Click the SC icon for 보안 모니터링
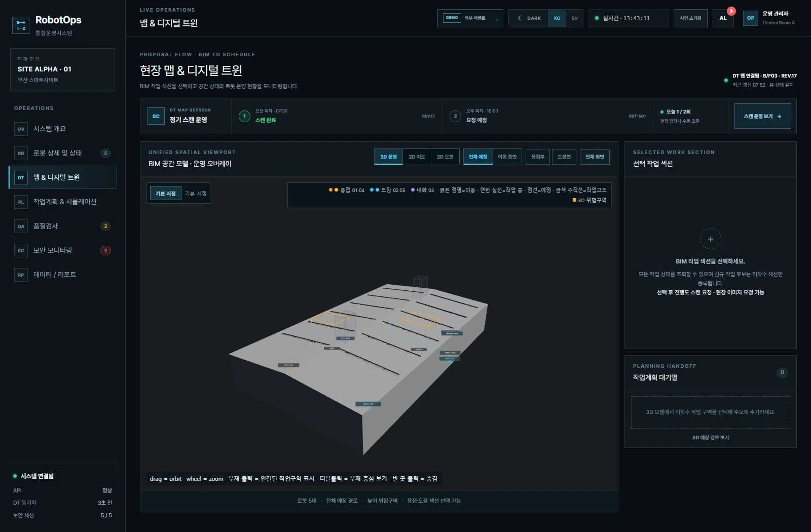 21,250
